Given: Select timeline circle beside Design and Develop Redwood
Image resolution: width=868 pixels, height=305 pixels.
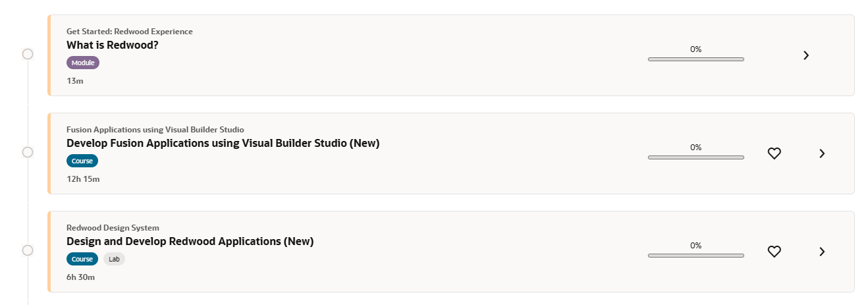Looking at the screenshot, I should [28, 250].
